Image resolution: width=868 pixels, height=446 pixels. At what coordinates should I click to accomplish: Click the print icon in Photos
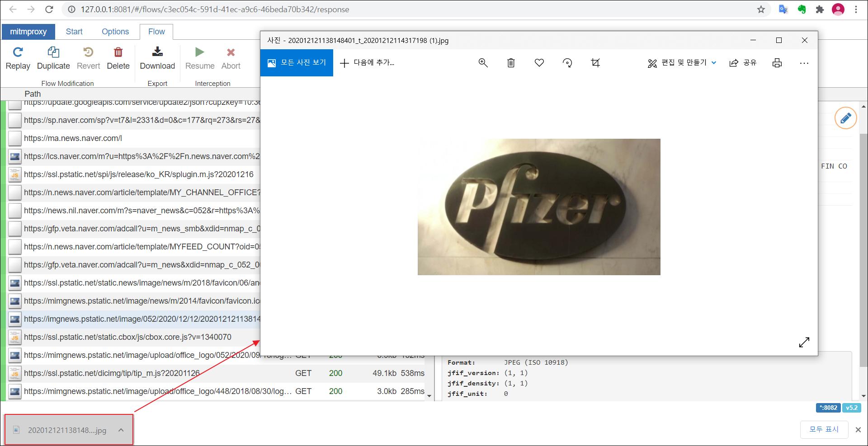click(777, 63)
